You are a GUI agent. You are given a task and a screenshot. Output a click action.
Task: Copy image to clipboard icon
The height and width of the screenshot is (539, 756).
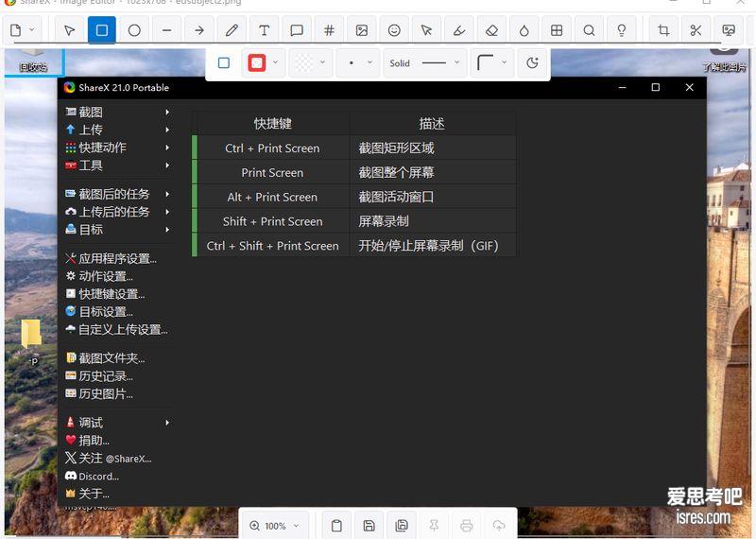tap(337, 526)
